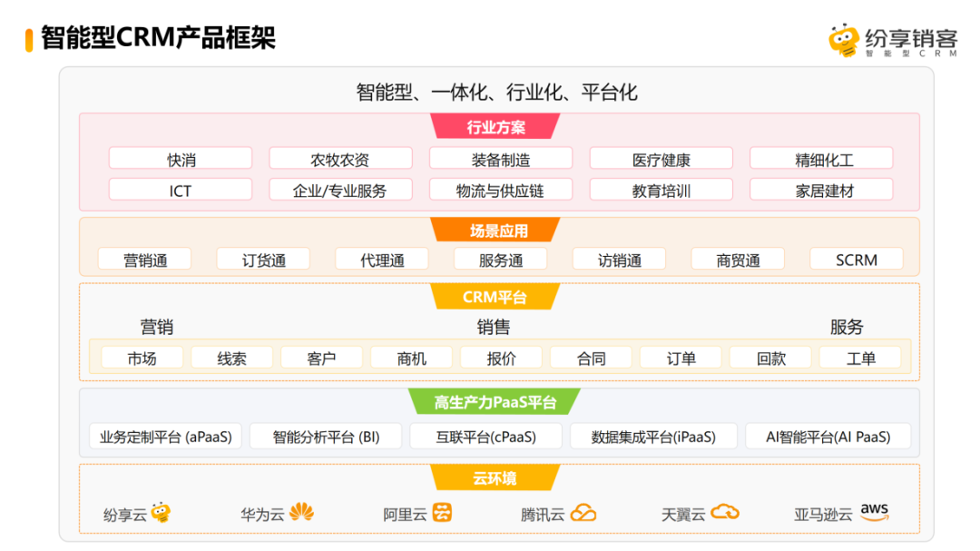Screen dimensions: 980x551
Task: Select the CRM平台 section header
Action: coord(495,297)
